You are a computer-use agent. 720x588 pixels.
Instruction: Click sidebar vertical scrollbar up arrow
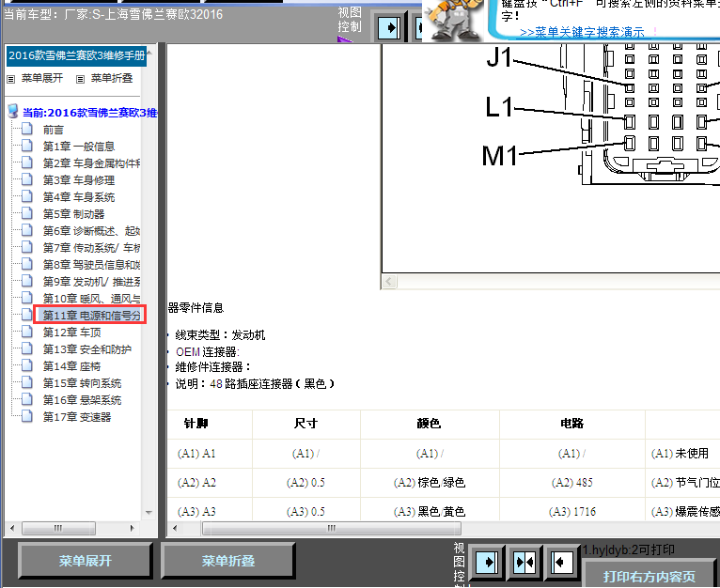click(x=149, y=53)
